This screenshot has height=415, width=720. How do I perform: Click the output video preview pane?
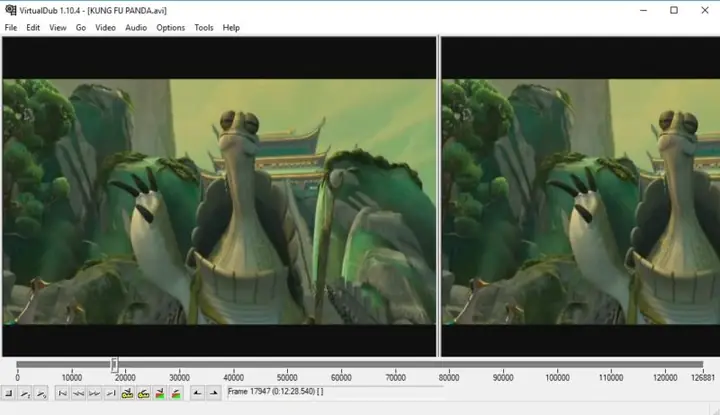581,196
